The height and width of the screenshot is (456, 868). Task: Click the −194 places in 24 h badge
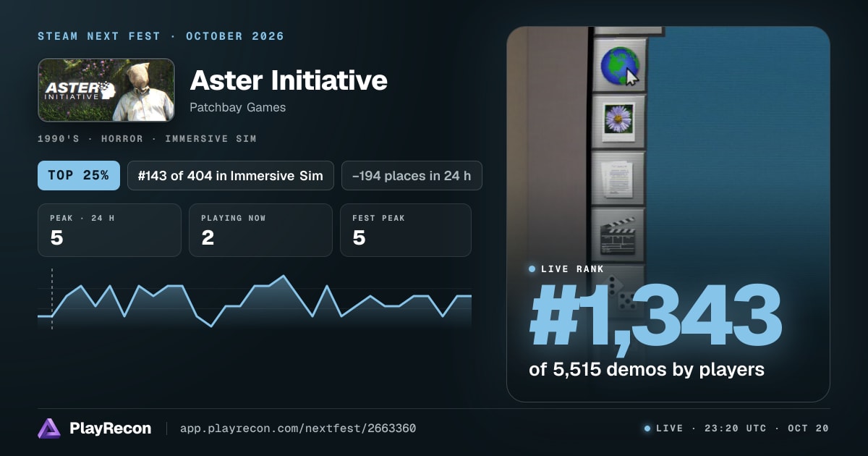[x=412, y=175]
